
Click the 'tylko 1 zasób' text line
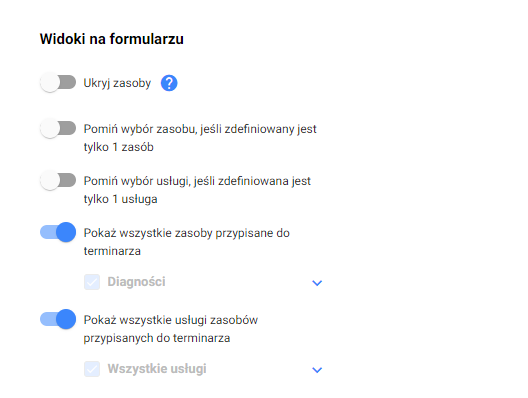tap(119, 147)
